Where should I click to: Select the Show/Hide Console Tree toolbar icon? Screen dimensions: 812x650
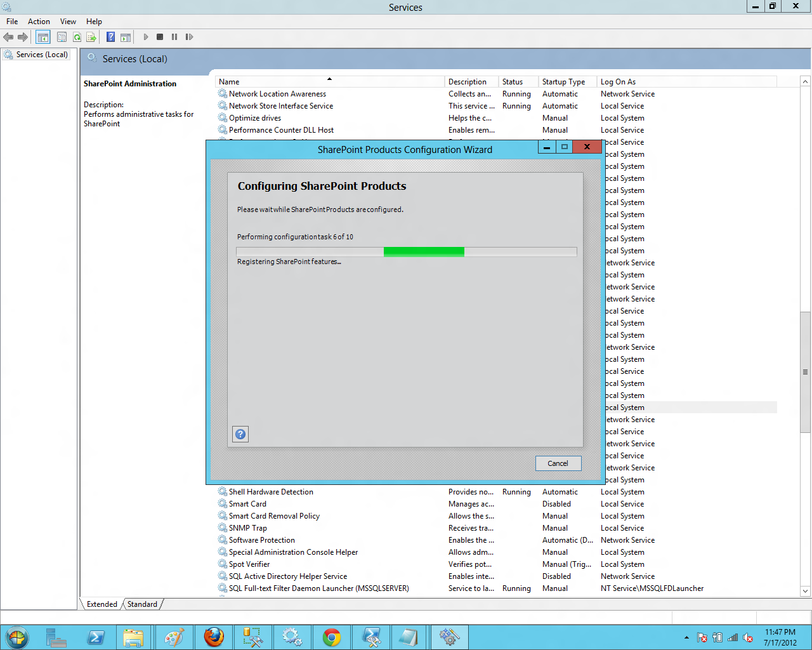pos(43,37)
